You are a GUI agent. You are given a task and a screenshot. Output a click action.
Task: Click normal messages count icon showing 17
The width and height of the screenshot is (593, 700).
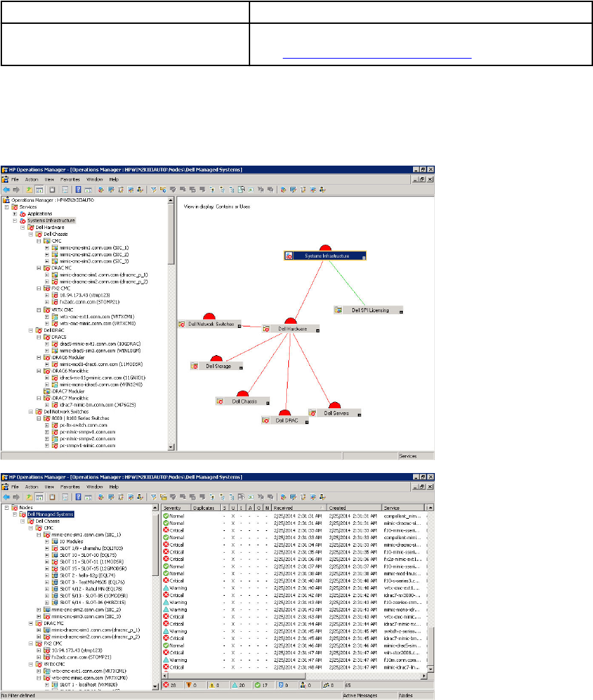coord(257,685)
